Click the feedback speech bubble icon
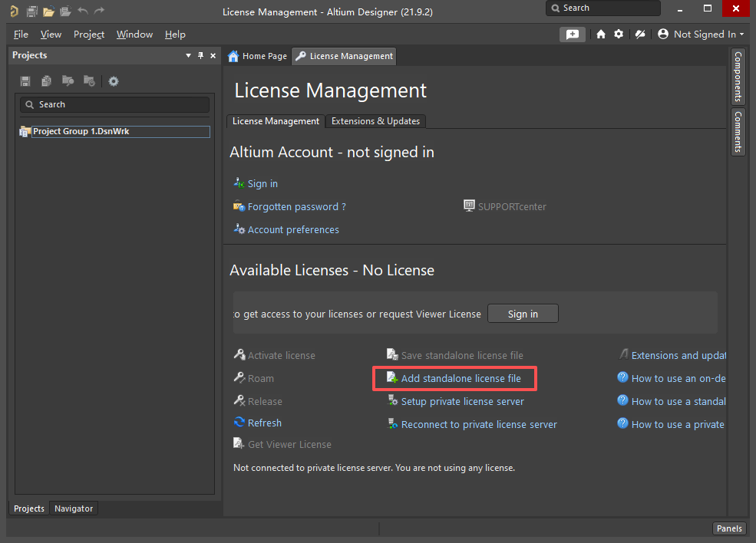Image resolution: width=756 pixels, height=543 pixels. (x=572, y=34)
